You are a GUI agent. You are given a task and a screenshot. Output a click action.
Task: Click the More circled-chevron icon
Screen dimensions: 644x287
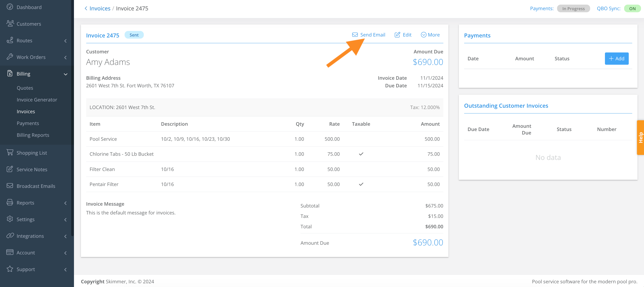click(x=423, y=35)
